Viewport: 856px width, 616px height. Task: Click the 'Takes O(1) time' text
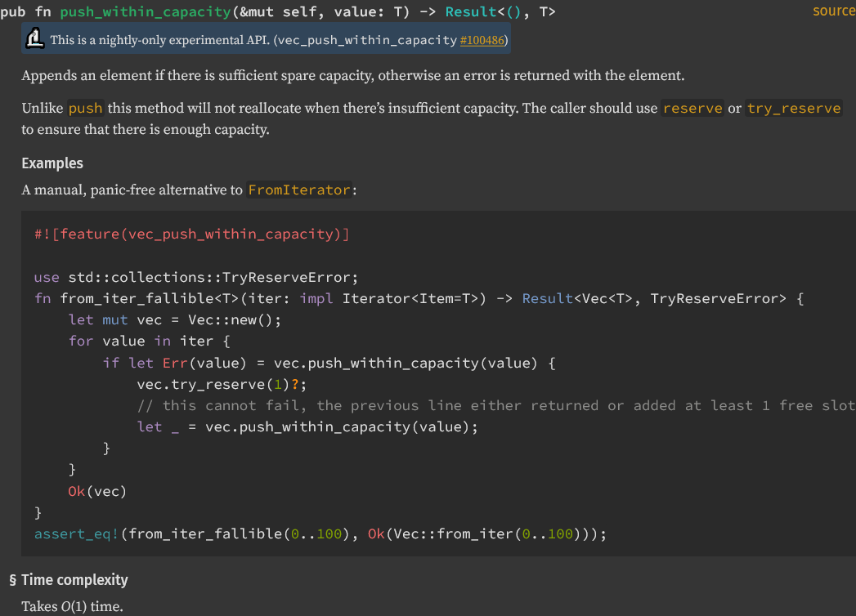(72, 606)
